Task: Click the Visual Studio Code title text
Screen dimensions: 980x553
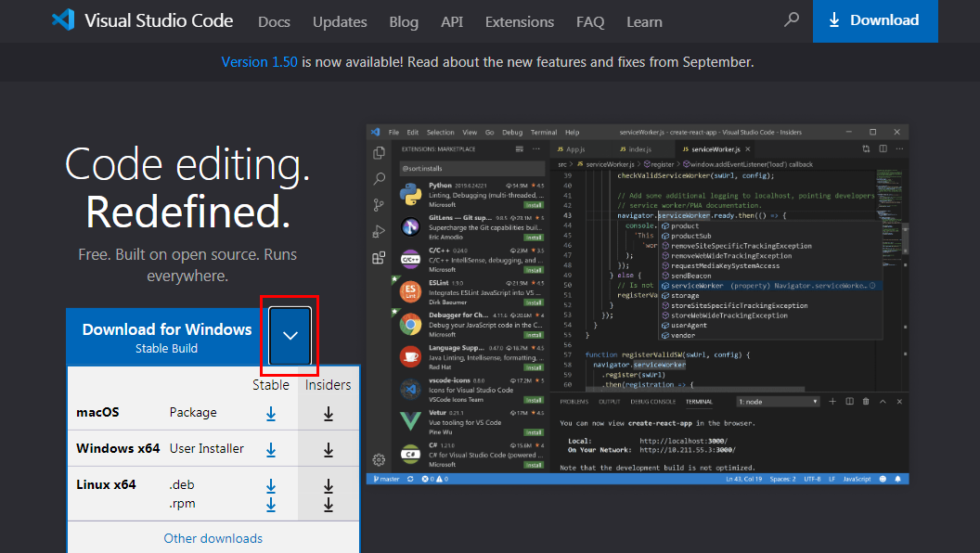Action: click(159, 20)
